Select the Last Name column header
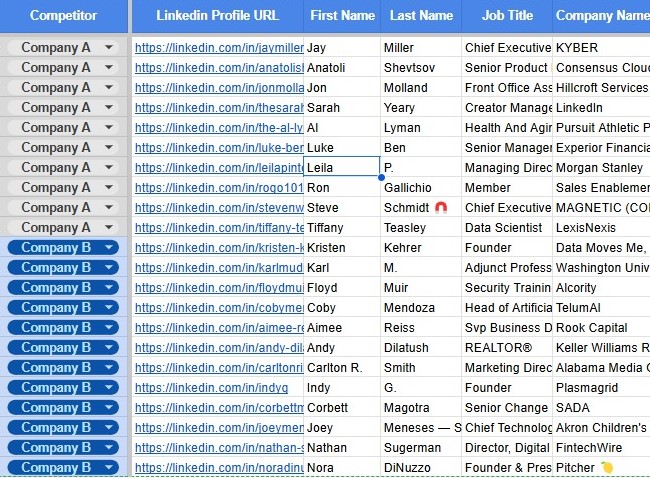The image size is (650, 478). (421, 16)
